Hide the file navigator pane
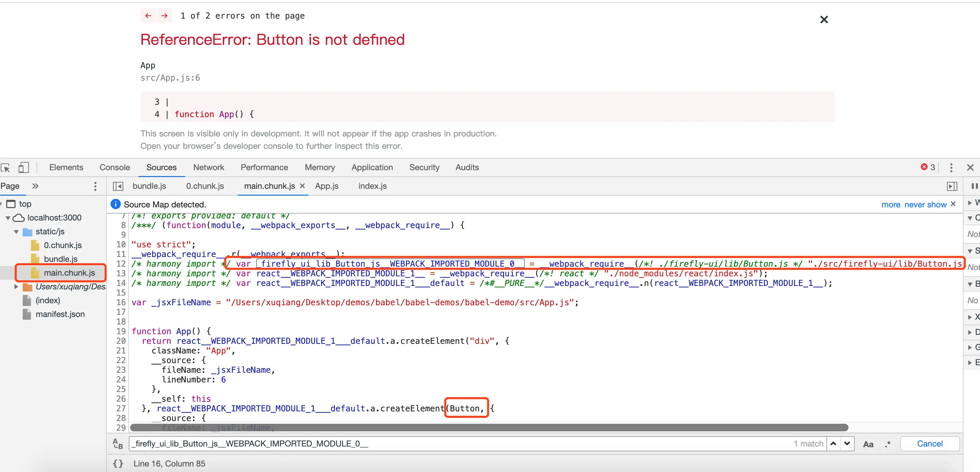 tap(118, 186)
